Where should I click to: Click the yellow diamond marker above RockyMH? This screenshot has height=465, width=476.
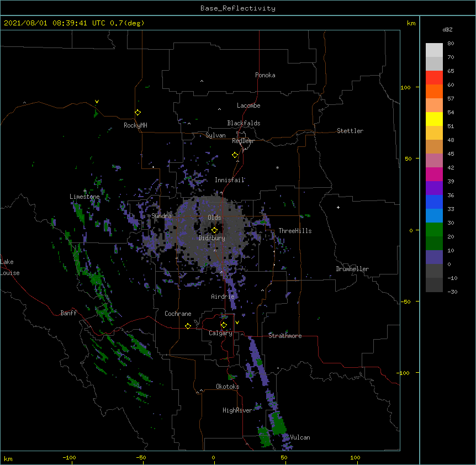[138, 112]
